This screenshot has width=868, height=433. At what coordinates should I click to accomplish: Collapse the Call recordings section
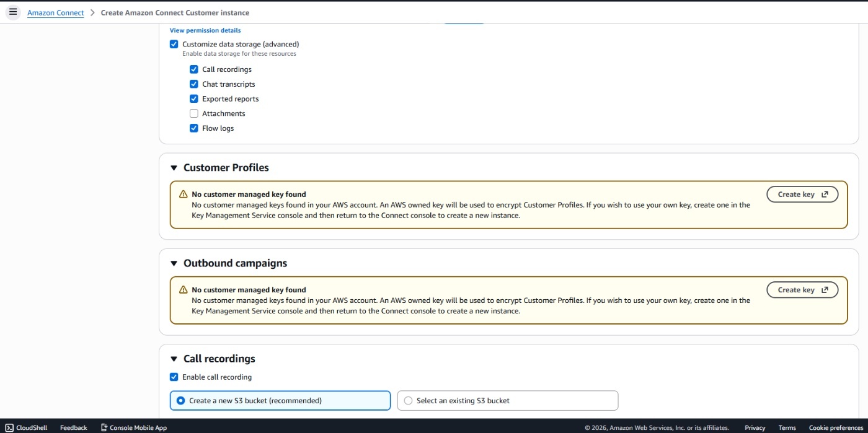[174, 359]
